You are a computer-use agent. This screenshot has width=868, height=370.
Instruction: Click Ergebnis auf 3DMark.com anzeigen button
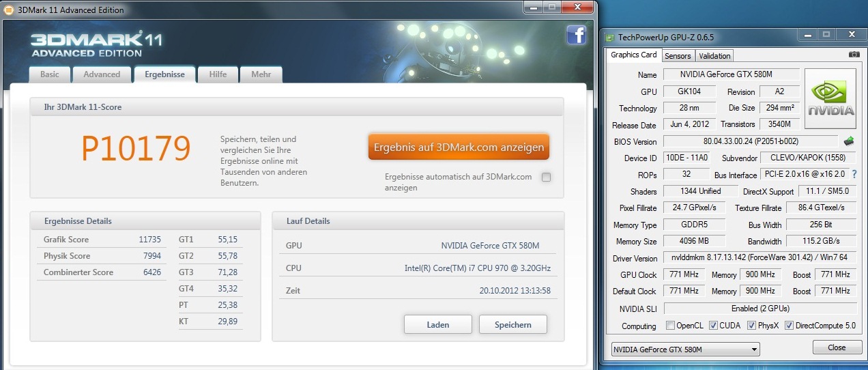459,147
